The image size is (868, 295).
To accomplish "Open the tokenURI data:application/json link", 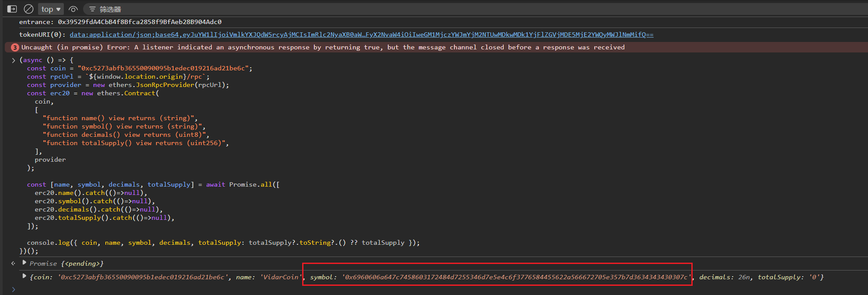I will (361, 35).
